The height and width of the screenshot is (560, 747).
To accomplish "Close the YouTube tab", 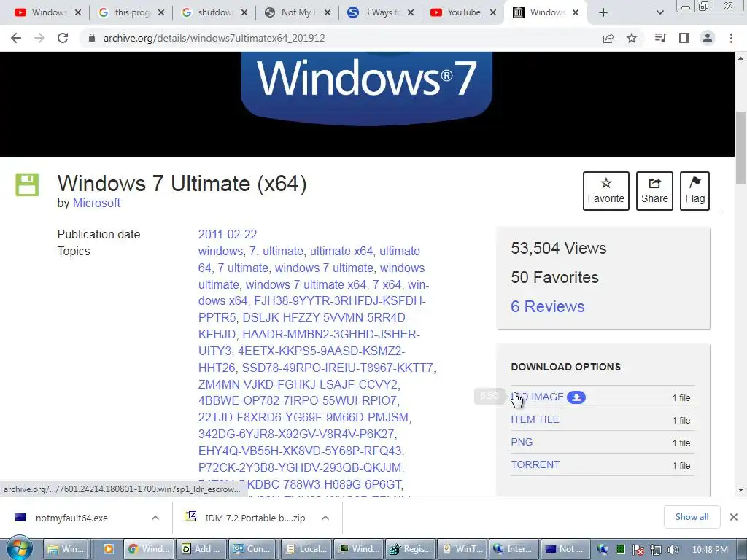I will click(x=494, y=12).
